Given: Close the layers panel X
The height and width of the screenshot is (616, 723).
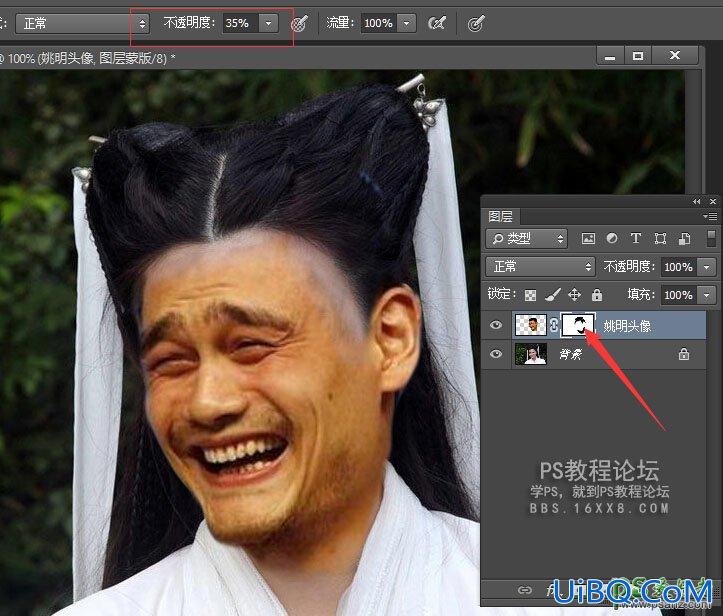Looking at the screenshot, I should [x=713, y=201].
